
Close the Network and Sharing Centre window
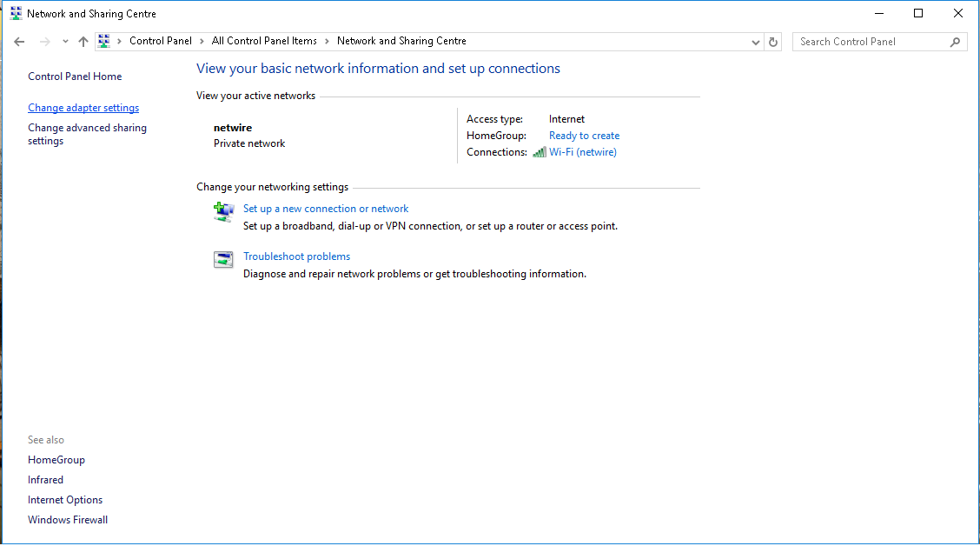958,13
